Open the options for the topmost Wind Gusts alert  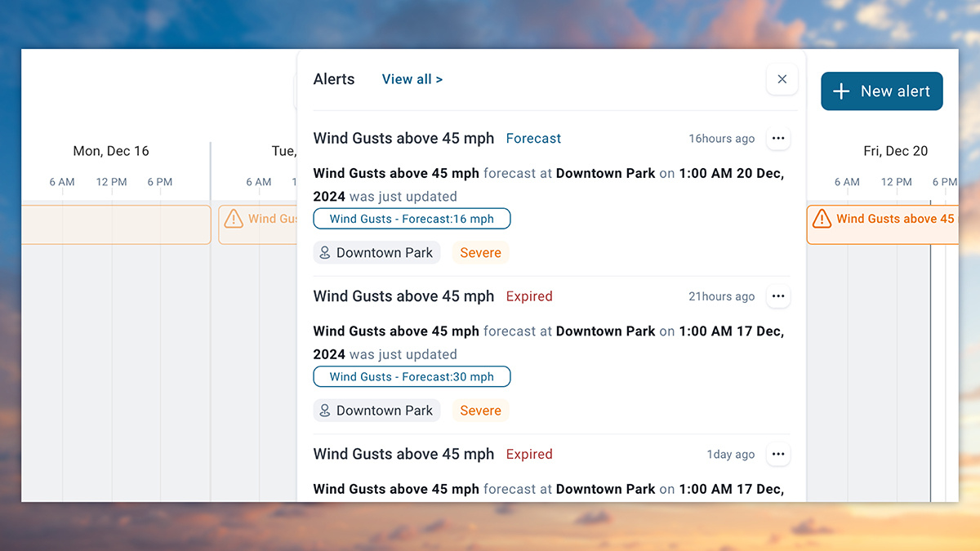point(777,138)
